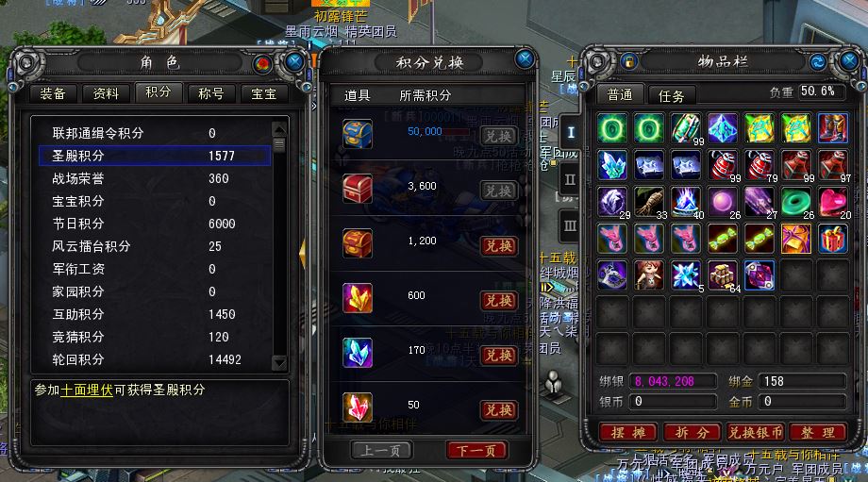Switch to the 任务 inventory tab
Image resolution: width=868 pixels, height=482 pixels.
point(672,95)
